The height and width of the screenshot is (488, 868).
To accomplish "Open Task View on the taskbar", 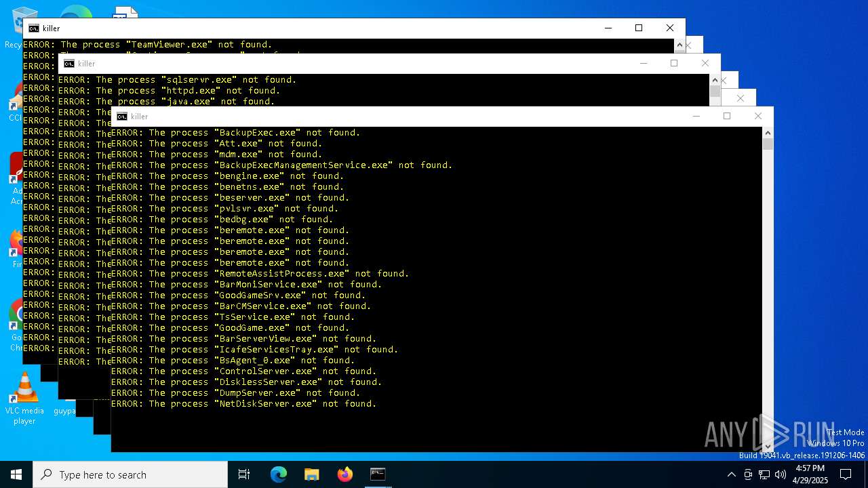I will click(x=244, y=474).
